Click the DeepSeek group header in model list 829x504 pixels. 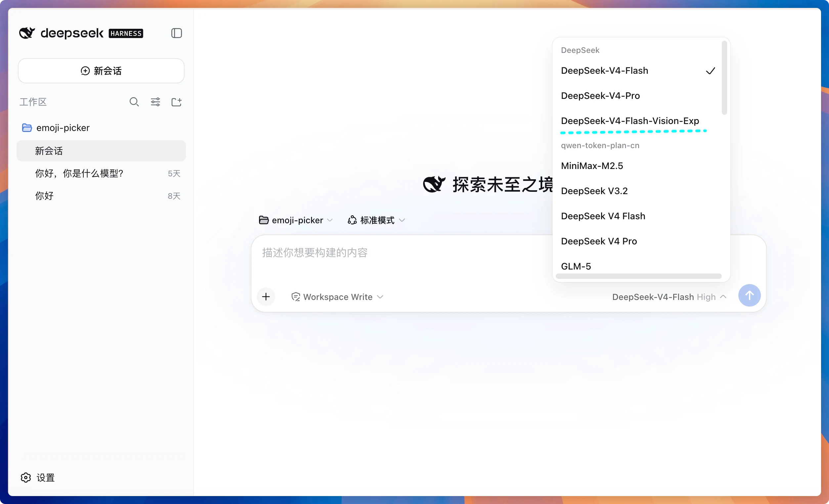580,50
